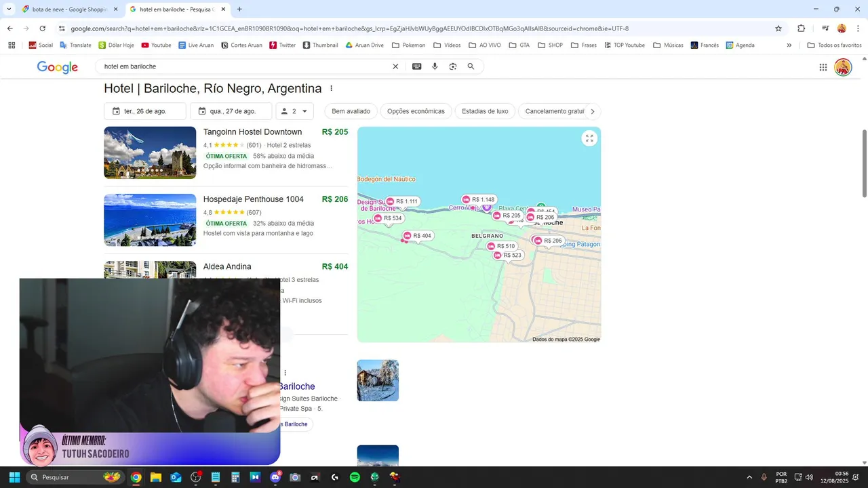Viewport: 868px width, 488px height.
Task: Open the Twitter bookmark
Action: tap(283, 45)
